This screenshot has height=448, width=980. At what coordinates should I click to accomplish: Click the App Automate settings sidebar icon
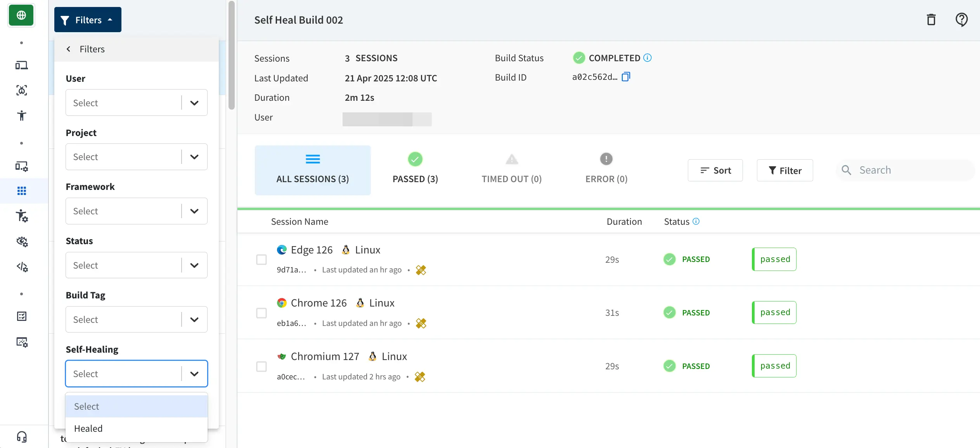pyautogui.click(x=21, y=166)
